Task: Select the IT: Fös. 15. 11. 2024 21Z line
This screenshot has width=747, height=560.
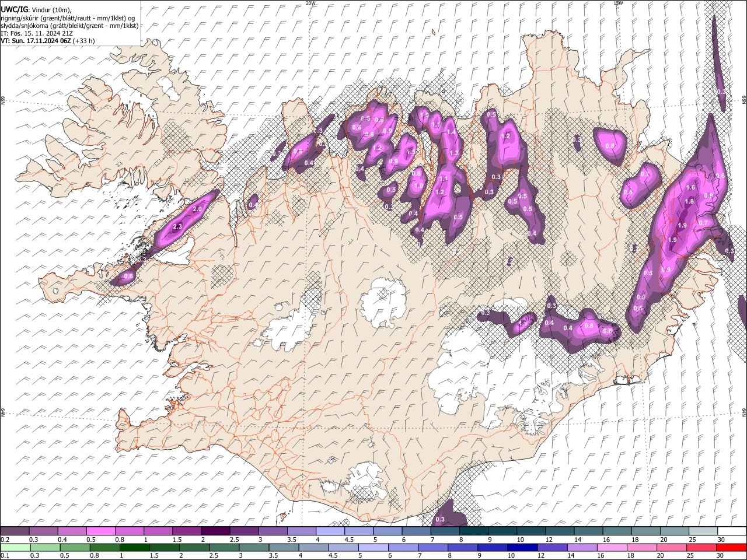Action: (37, 33)
